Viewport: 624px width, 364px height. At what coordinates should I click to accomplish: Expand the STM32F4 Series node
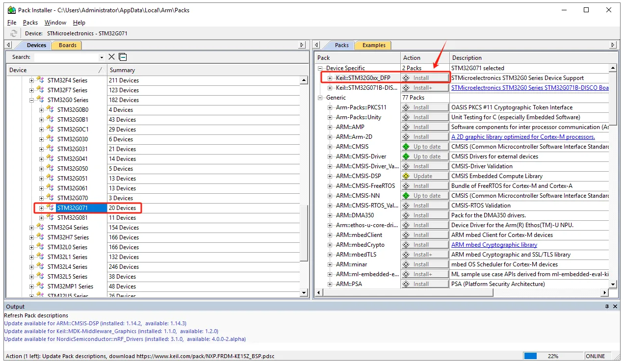pos(32,80)
